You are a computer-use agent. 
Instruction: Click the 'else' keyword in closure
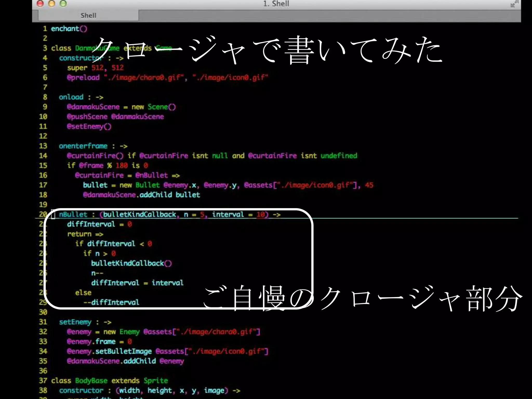pos(83,293)
